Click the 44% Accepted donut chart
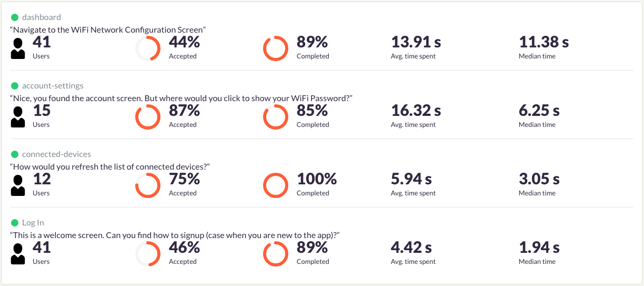The image size is (644, 286). (x=148, y=48)
